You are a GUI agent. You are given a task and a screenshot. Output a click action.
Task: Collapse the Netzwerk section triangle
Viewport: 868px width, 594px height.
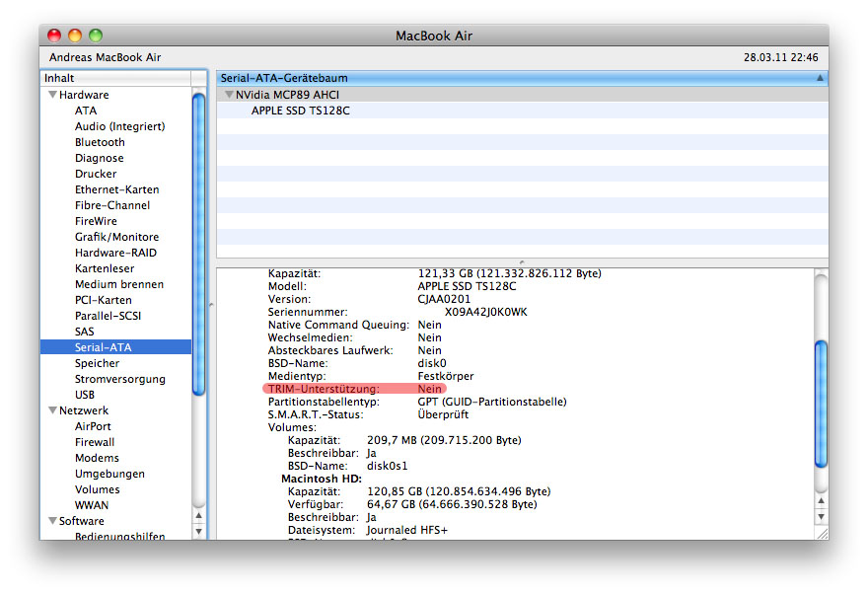pyautogui.click(x=52, y=410)
